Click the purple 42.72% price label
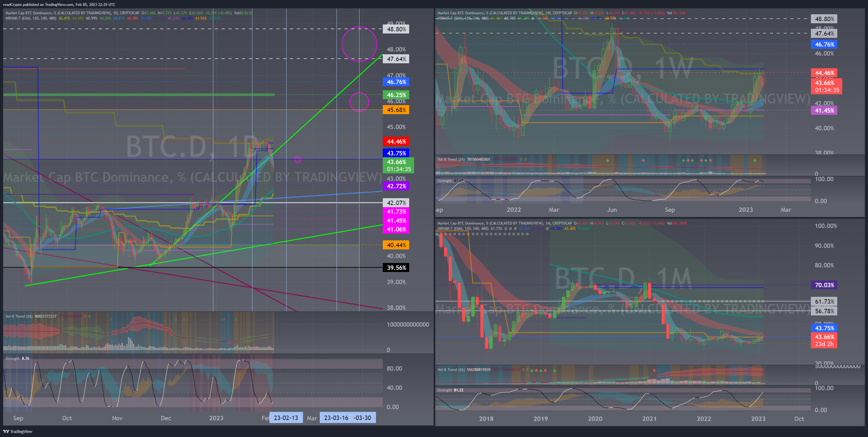The width and height of the screenshot is (868, 437). point(396,186)
